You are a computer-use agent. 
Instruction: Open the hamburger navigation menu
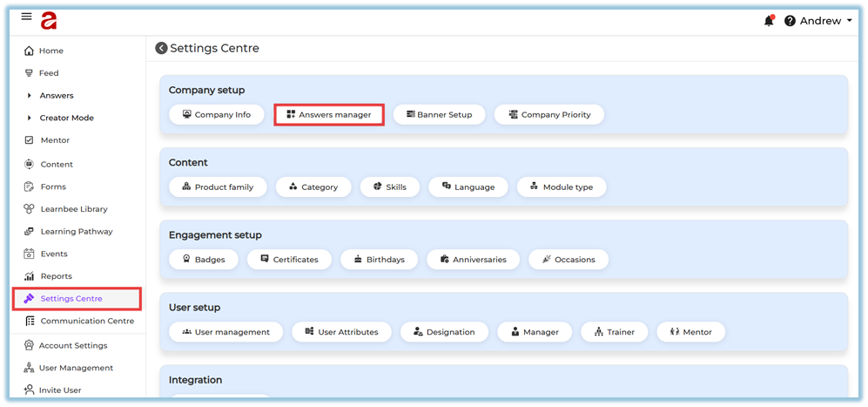pos(26,17)
